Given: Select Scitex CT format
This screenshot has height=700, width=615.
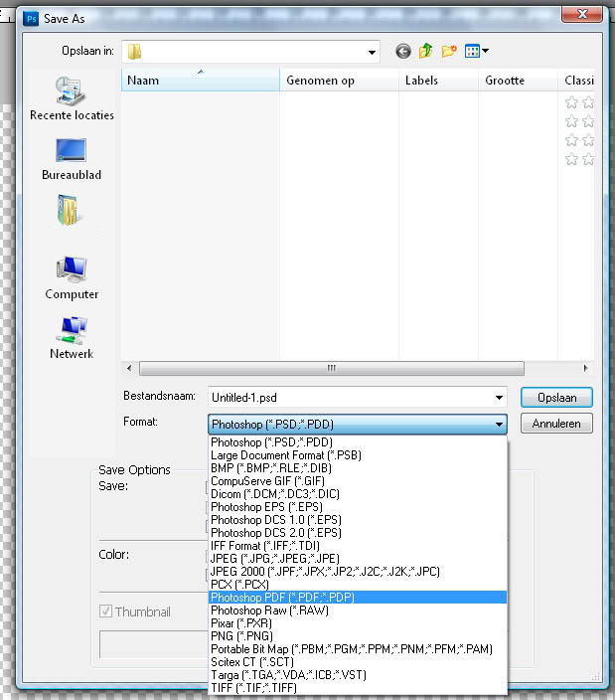Looking at the screenshot, I should (358, 662).
